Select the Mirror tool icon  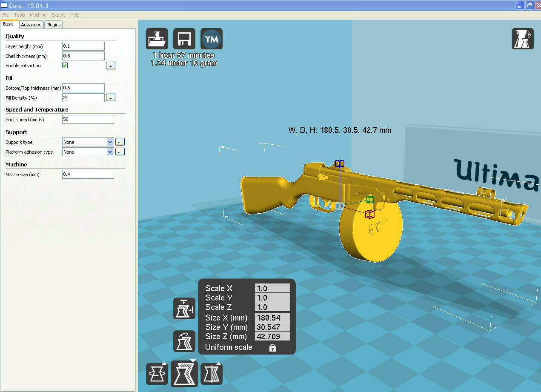click(211, 374)
